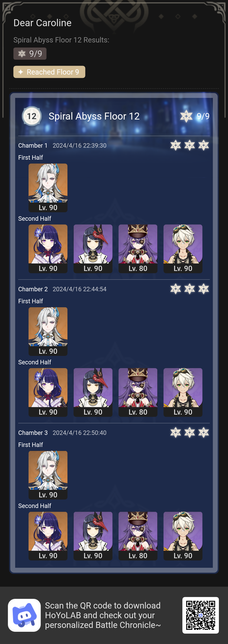Image resolution: width=228 pixels, height=644 pixels.
Task: Click Chamber 1 first star icon
Action: coord(176,145)
